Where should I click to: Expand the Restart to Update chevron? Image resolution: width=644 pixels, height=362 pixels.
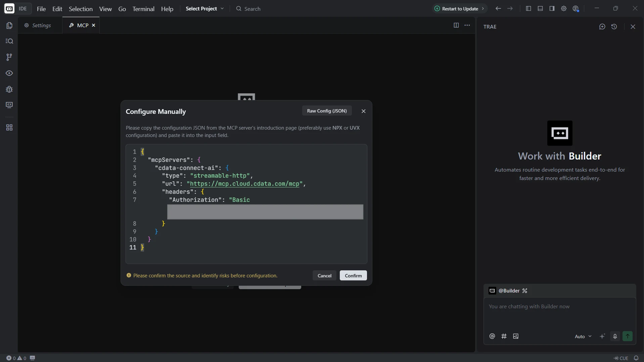(x=483, y=9)
